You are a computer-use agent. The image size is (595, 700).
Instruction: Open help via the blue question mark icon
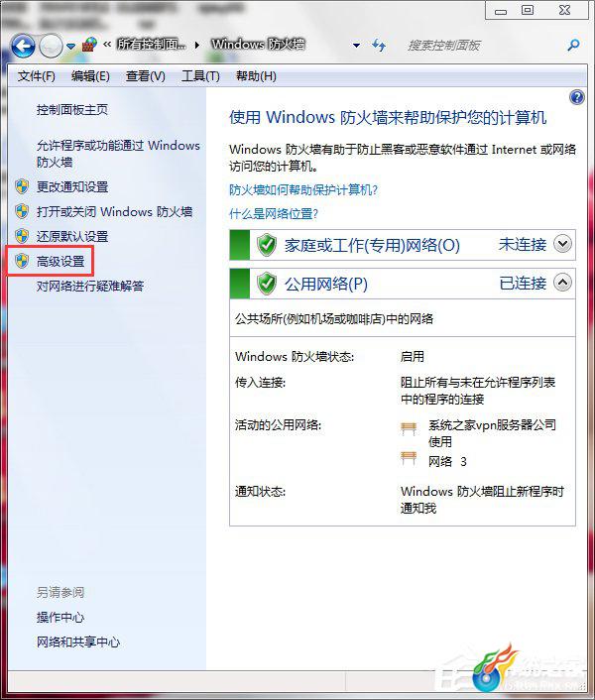576,97
